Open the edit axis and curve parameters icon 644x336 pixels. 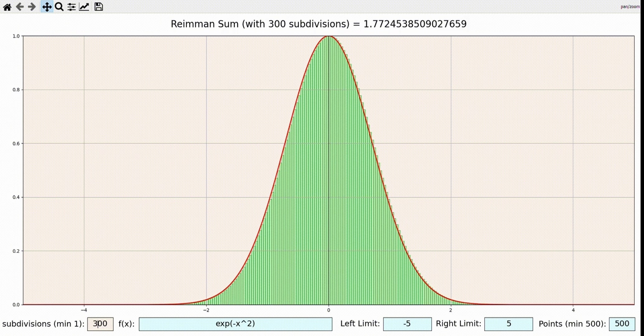84,7
